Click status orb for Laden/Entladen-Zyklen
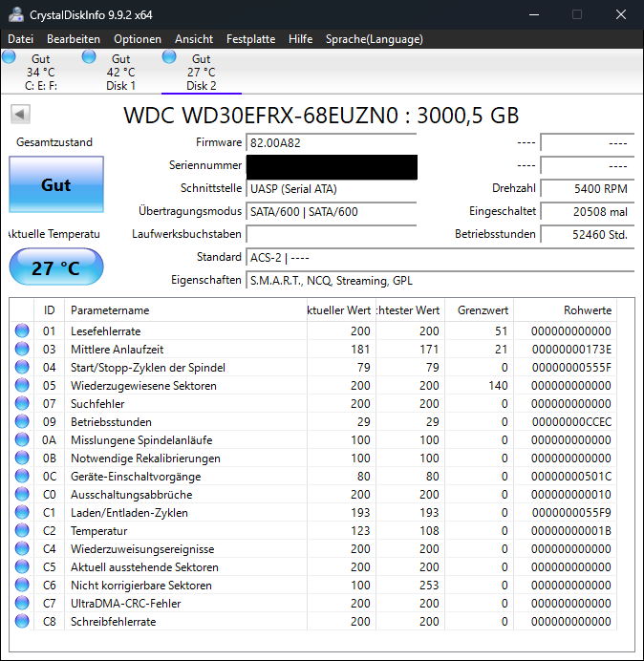Viewport: 644px width, 661px height. (x=22, y=512)
